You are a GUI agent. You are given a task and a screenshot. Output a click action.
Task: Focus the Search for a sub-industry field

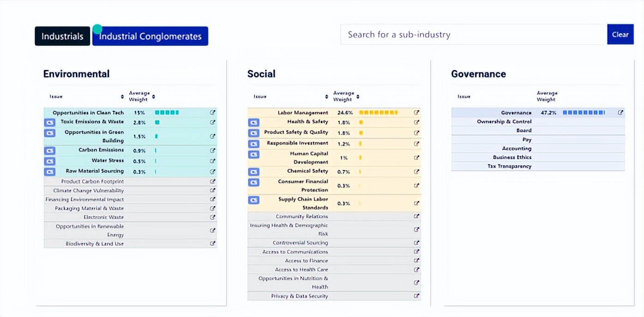pyautogui.click(x=474, y=34)
